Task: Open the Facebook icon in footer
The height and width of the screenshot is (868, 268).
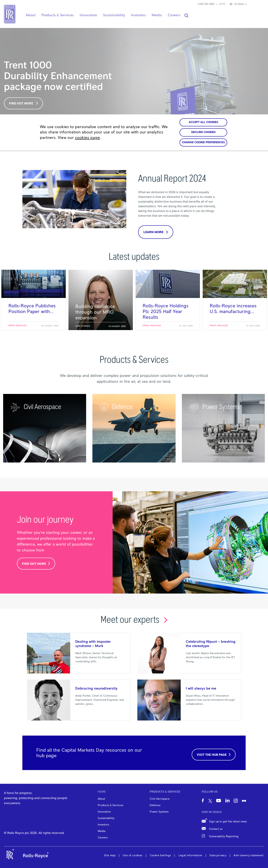Action: [203, 801]
